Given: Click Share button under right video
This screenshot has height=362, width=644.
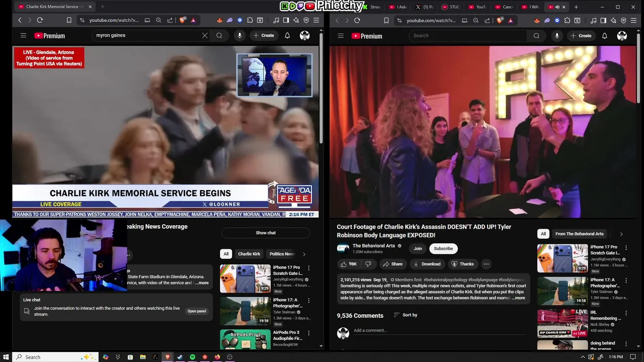Looking at the screenshot, I should tap(392, 264).
